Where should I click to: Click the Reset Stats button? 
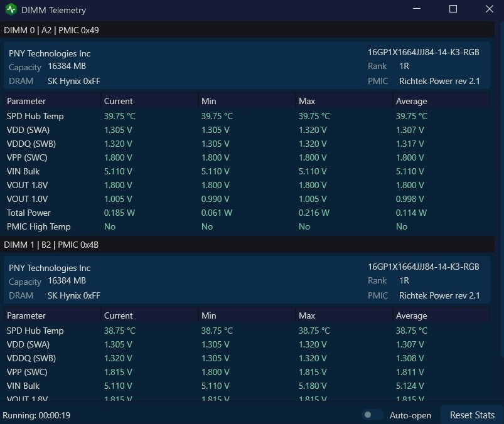click(472, 415)
